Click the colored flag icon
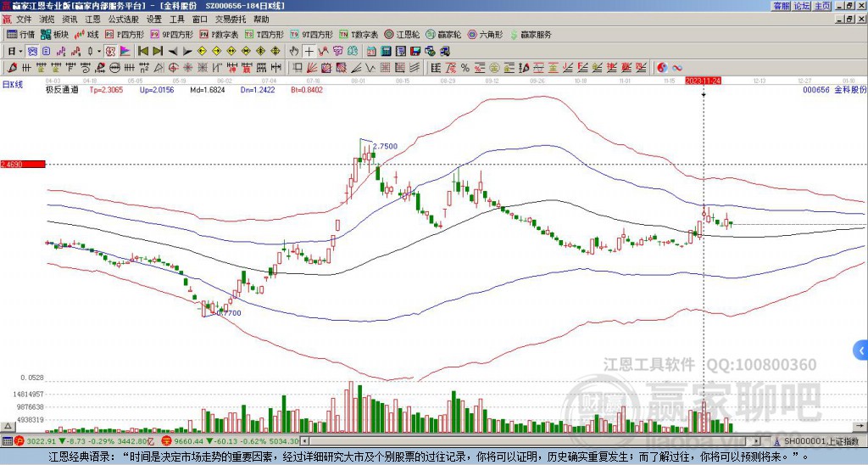Screen dimensions: 868x465 tap(125, 51)
